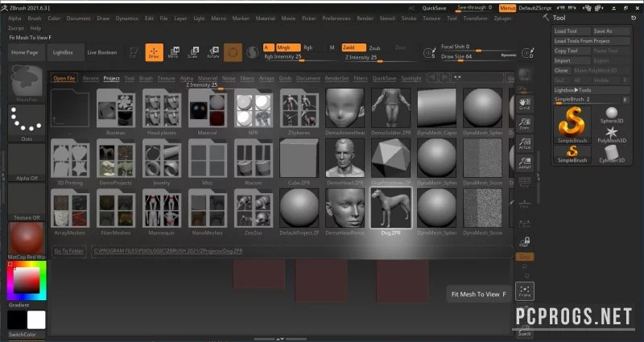The image size is (644, 342).
Task: Switch to the Project tab in LightBox
Action: point(111,78)
